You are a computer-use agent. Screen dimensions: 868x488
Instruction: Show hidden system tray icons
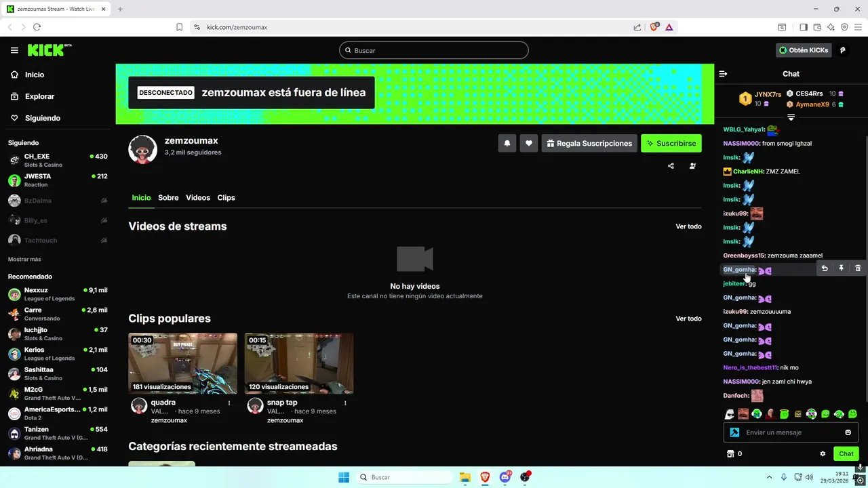tap(769, 477)
